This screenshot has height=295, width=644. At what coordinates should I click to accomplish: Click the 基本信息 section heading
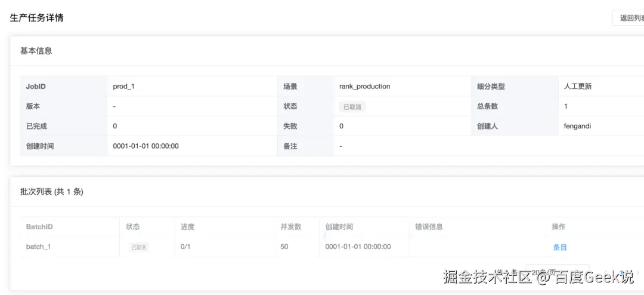click(36, 51)
